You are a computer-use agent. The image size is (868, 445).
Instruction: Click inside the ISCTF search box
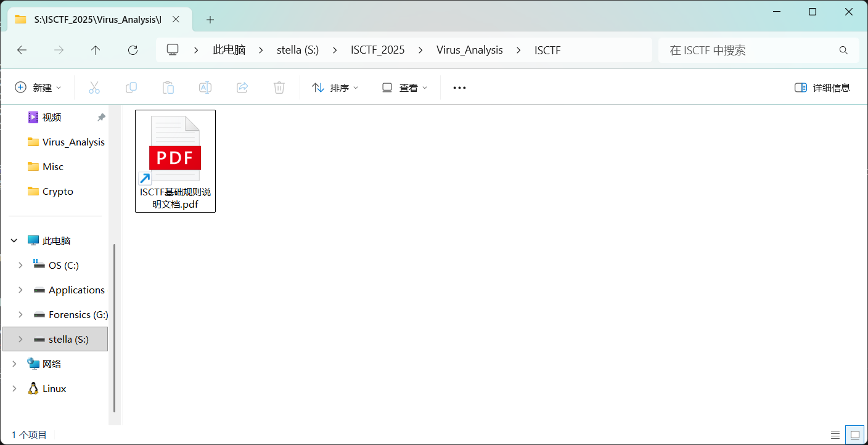tap(758, 50)
